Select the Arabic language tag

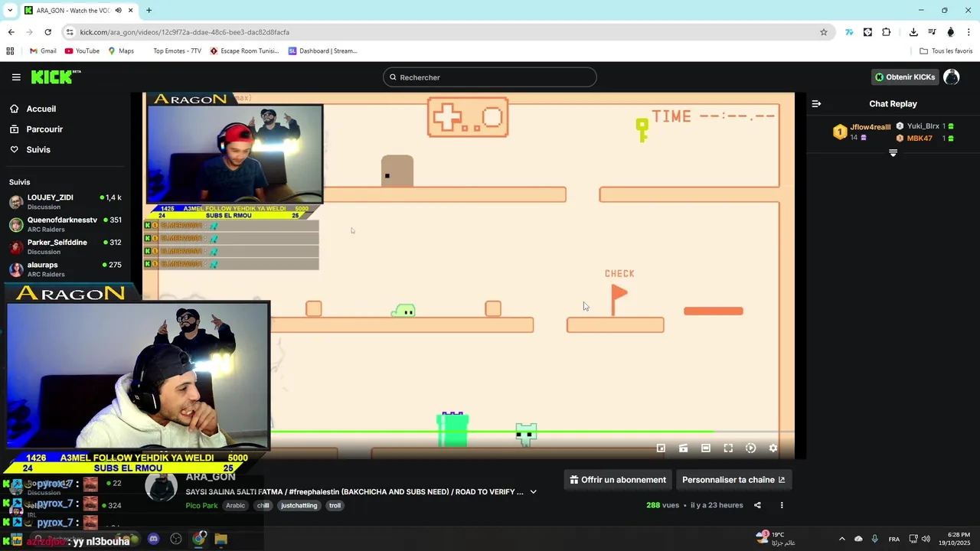point(236,506)
